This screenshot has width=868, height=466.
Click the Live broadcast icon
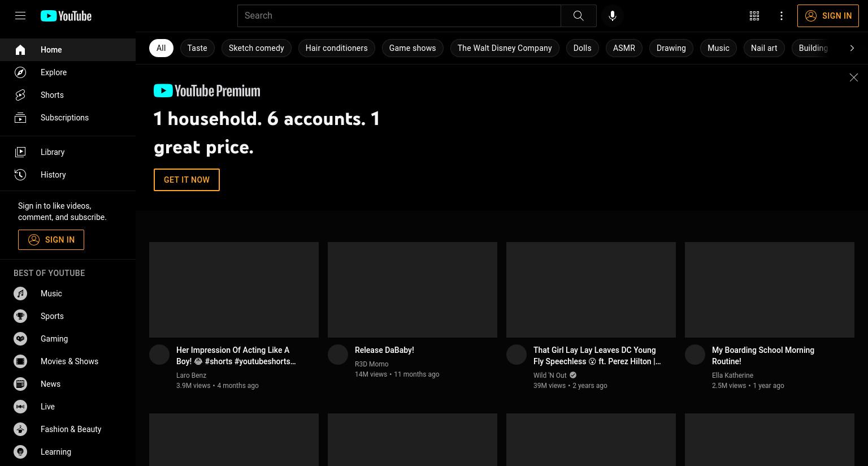20,407
